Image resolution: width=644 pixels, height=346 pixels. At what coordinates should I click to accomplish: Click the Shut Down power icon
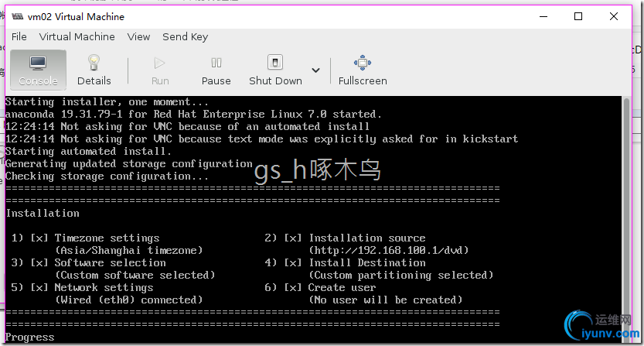click(275, 63)
